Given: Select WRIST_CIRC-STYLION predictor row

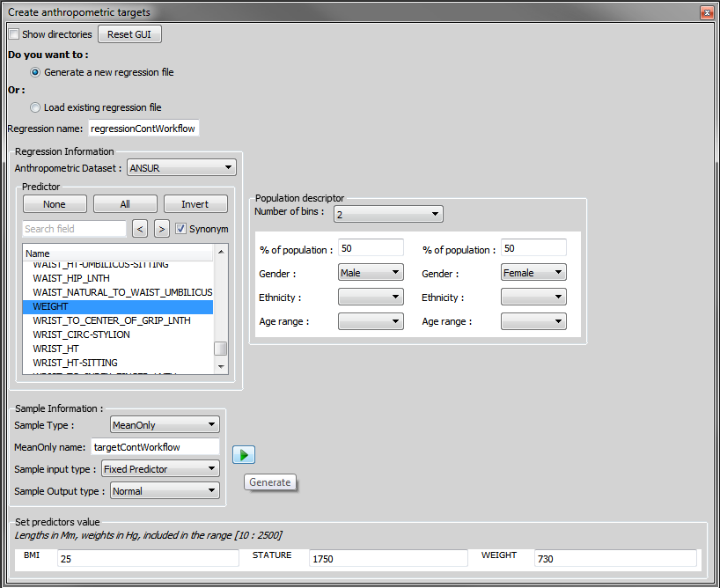Looking at the screenshot, I should coord(118,334).
